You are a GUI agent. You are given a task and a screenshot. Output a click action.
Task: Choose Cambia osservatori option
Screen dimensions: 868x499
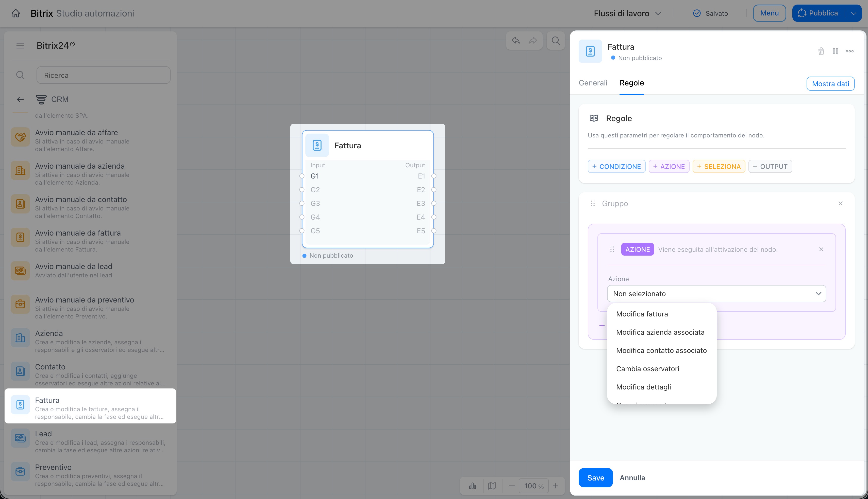[647, 369]
